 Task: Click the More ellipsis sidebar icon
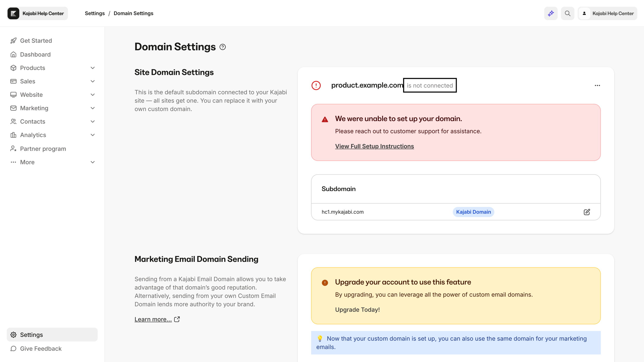click(13, 162)
